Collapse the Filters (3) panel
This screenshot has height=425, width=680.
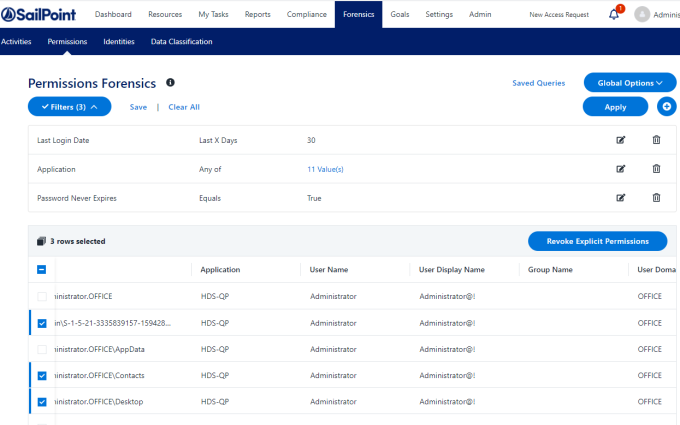(69, 107)
